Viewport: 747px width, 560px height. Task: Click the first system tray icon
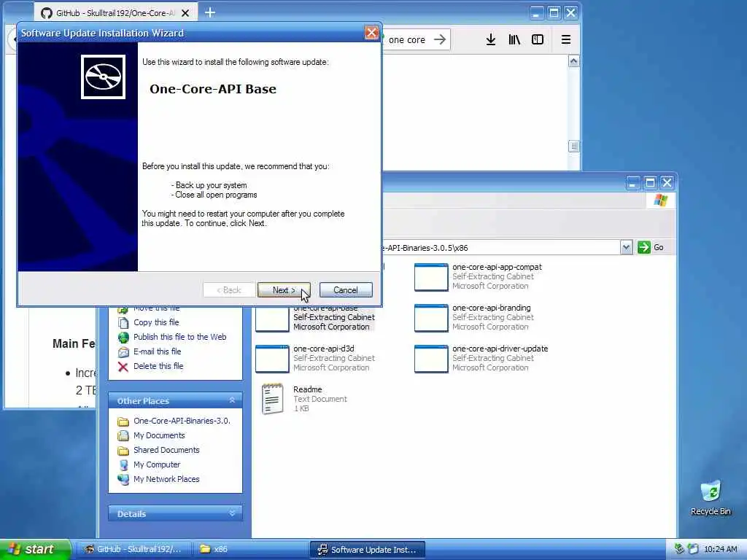pyautogui.click(x=679, y=549)
